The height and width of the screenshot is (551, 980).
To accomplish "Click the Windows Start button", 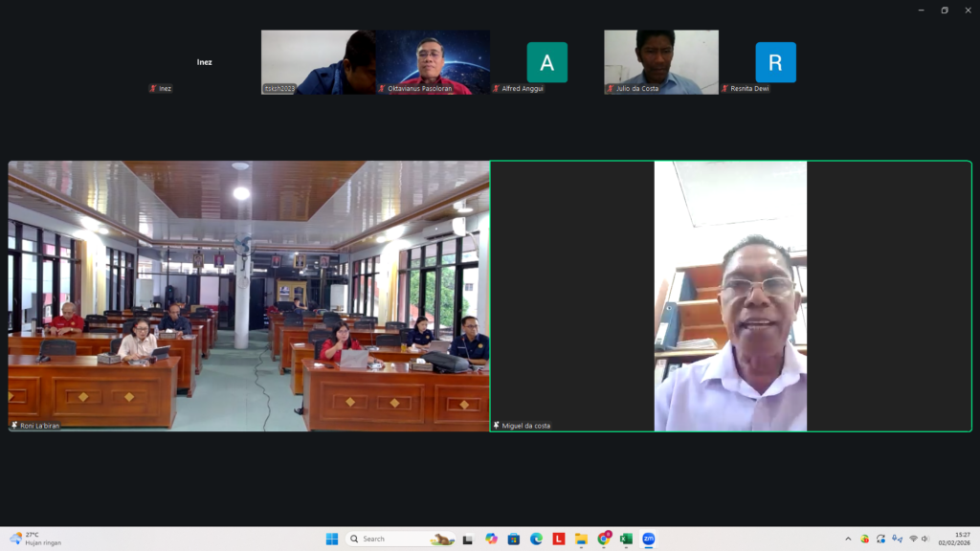I will (332, 539).
